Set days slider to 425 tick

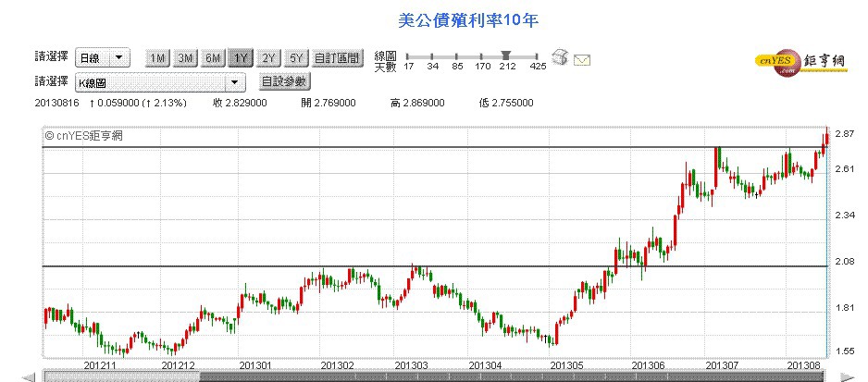pyautogui.click(x=537, y=56)
